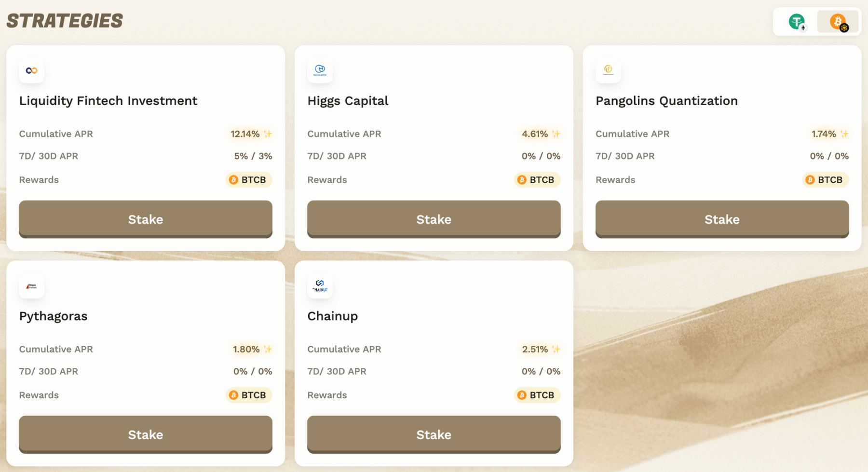The image size is (868, 472).
Task: Click the sparkle icon beside 12.14% APR
Action: pyautogui.click(x=268, y=134)
